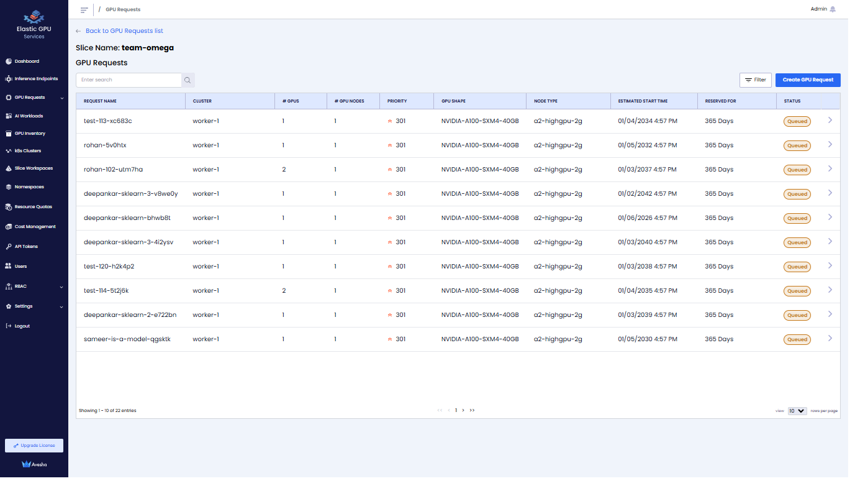Open details arrow for sameer-is-a-model-qgsktk
868x486 pixels.
(x=830, y=339)
